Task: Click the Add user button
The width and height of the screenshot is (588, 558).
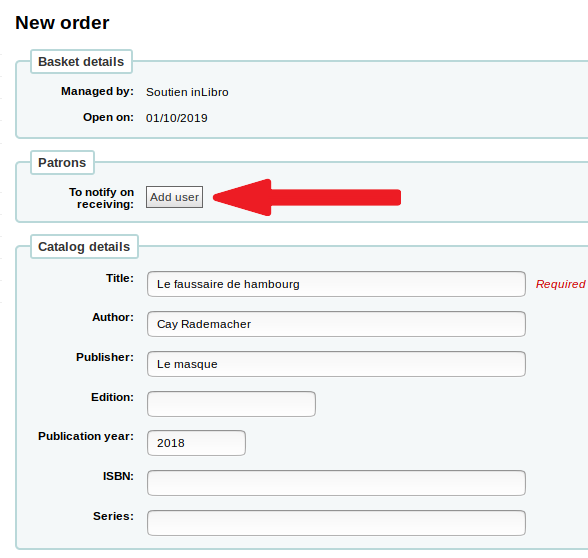Action: pos(174,197)
